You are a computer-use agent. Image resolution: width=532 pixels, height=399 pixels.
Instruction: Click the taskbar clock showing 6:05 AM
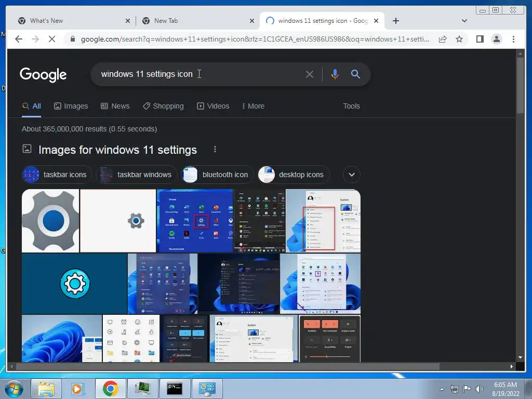pos(506,389)
